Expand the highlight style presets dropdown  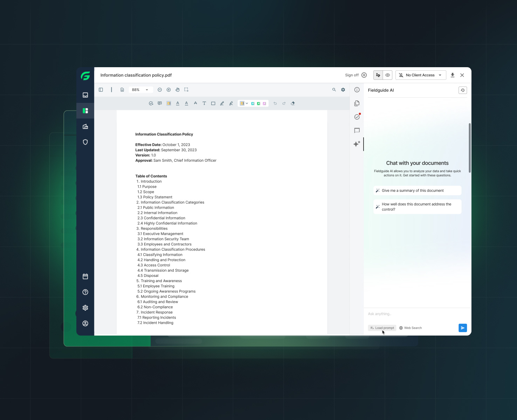[x=247, y=103]
